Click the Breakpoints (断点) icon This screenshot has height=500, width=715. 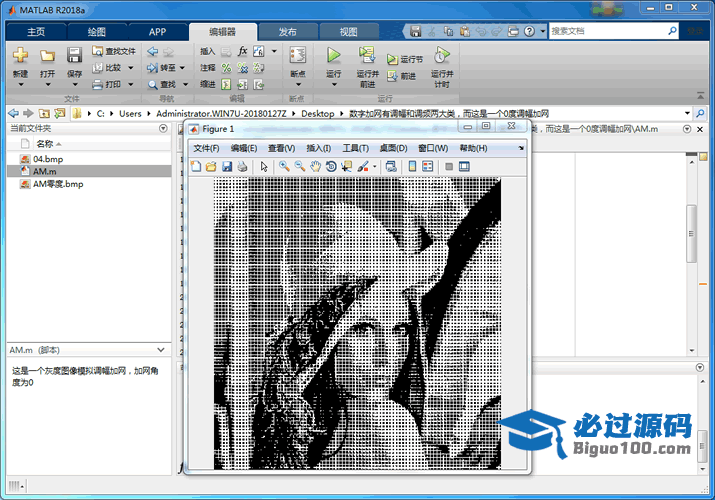point(297,56)
